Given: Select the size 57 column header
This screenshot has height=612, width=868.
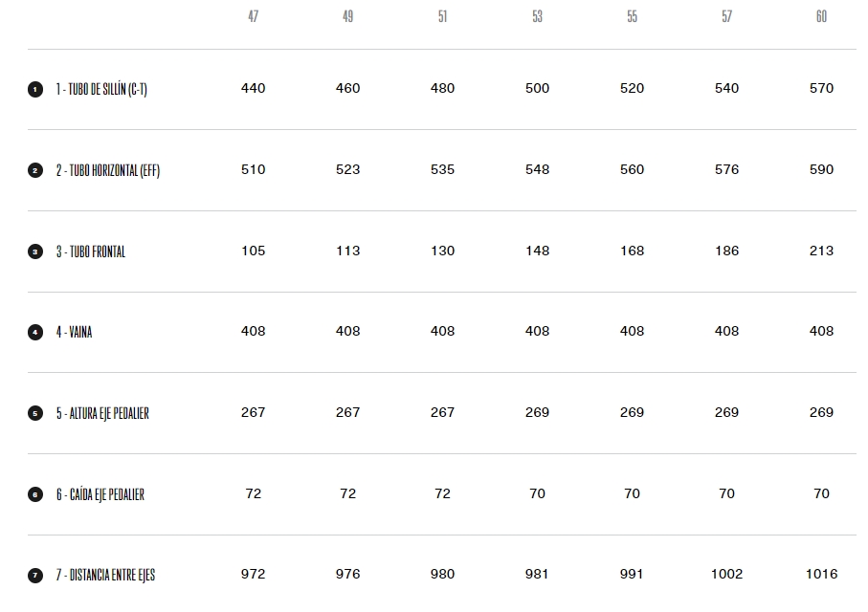Looking at the screenshot, I should 726,16.
